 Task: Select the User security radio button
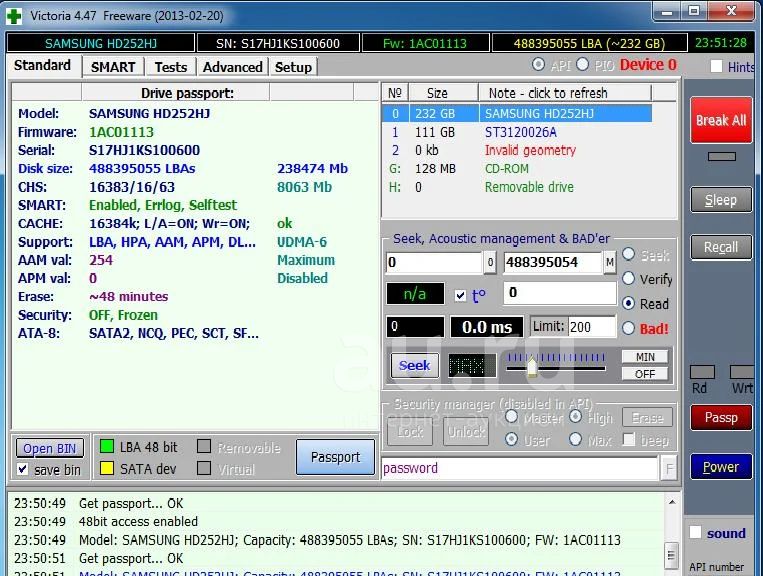tap(511, 439)
